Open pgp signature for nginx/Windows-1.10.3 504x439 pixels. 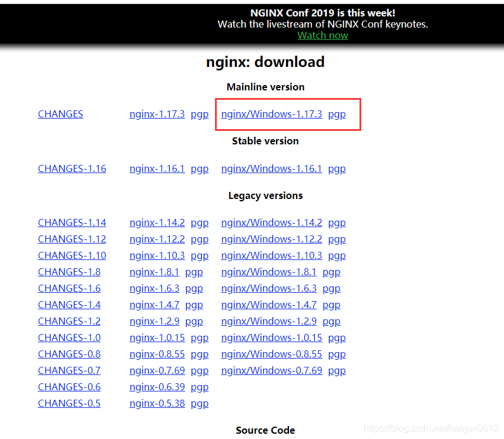(337, 256)
